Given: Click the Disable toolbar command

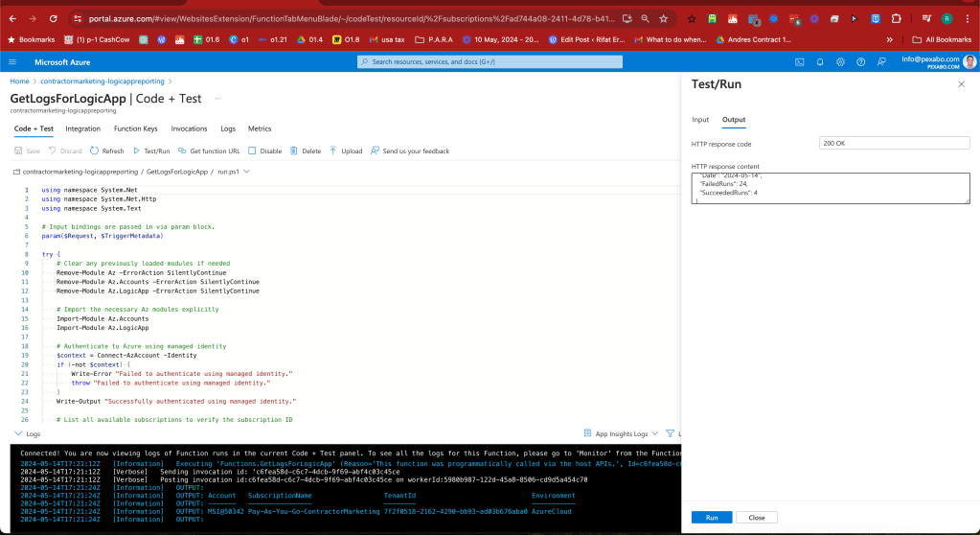Looking at the screenshot, I should pos(265,151).
